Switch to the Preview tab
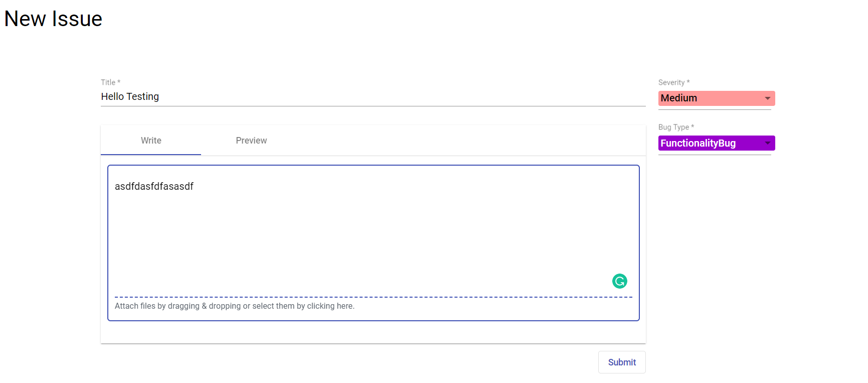Image resolution: width=868 pixels, height=383 pixels. (251, 141)
